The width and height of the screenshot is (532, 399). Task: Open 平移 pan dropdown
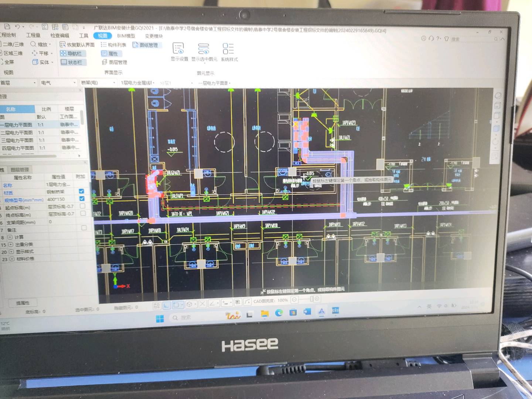coord(42,53)
